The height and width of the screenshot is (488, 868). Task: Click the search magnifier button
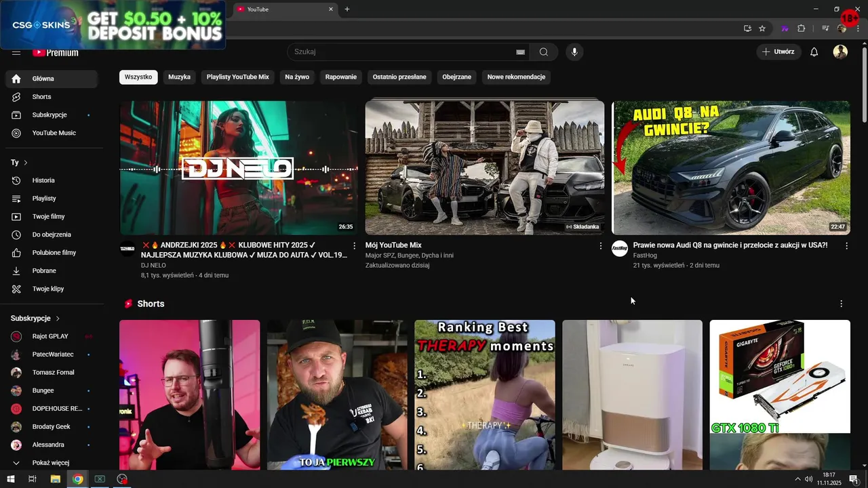pos(544,52)
